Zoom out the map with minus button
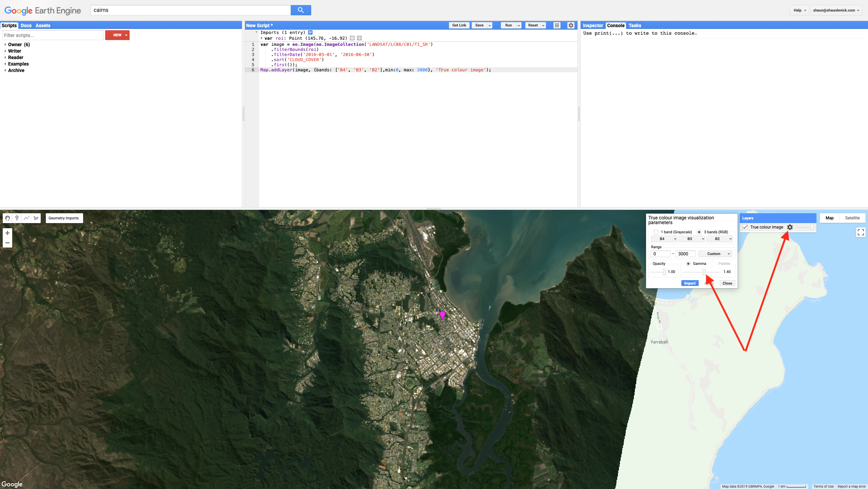This screenshot has width=868, height=489. tap(7, 243)
